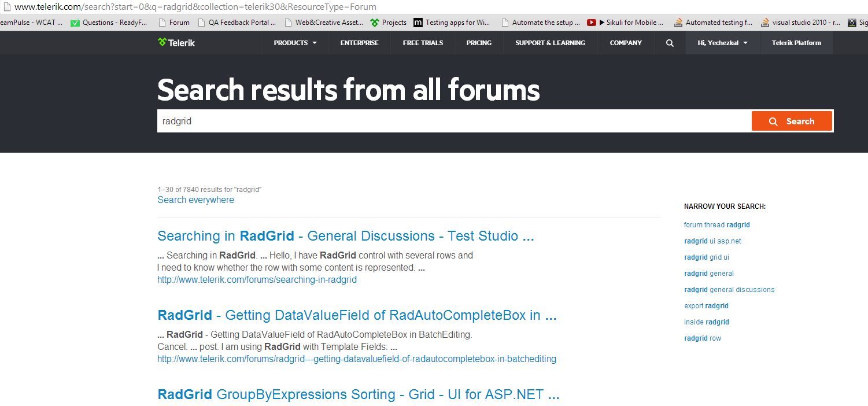Expand the Products dropdown menu

(x=295, y=43)
